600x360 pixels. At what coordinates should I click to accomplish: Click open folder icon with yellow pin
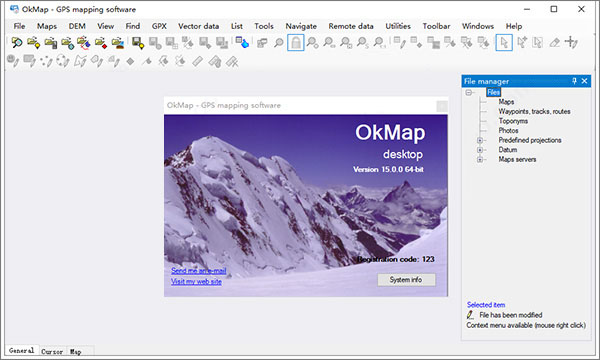(x=34, y=42)
